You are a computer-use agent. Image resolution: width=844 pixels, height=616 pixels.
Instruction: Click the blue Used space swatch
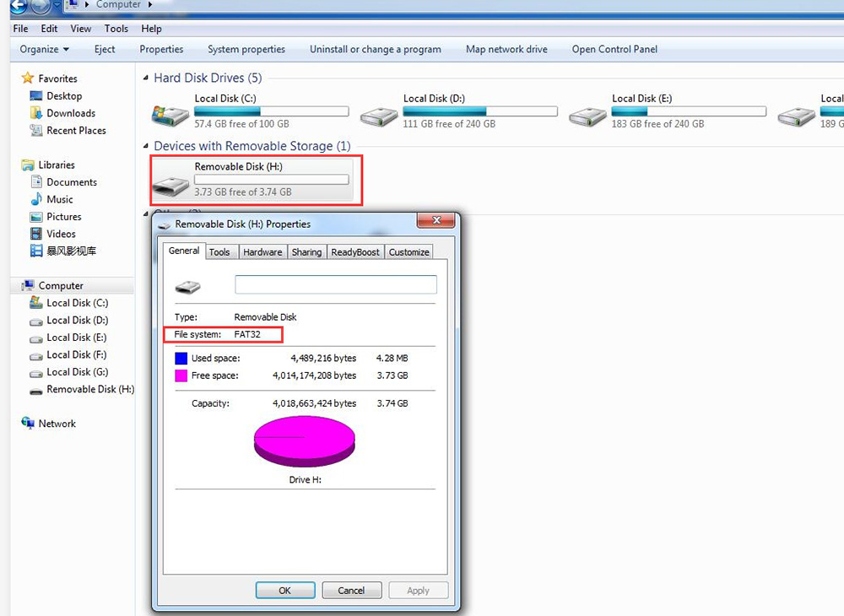[181, 359]
